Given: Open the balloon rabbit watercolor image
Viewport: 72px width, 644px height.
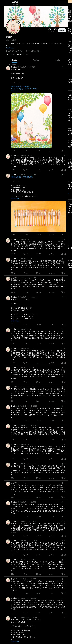Looking at the screenshot, I should coord(31,121).
